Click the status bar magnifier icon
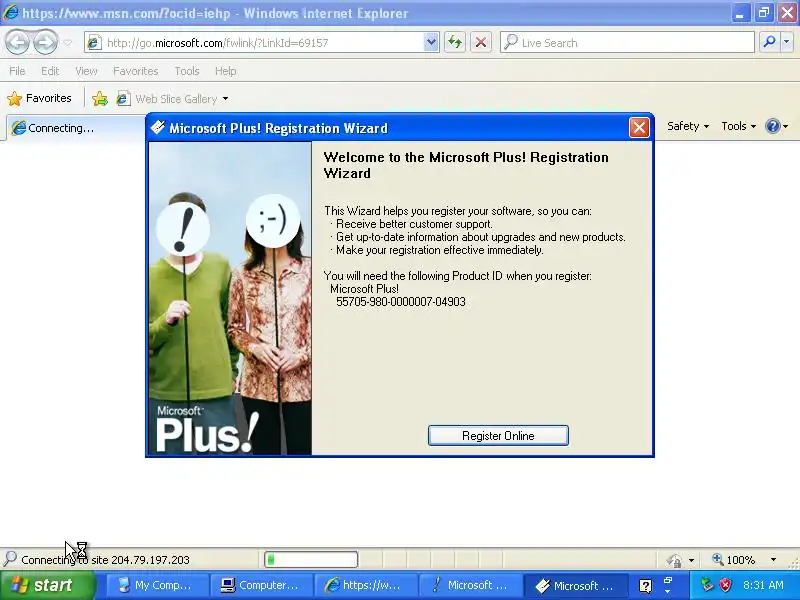The image size is (800, 600). click(x=10, y=559)
